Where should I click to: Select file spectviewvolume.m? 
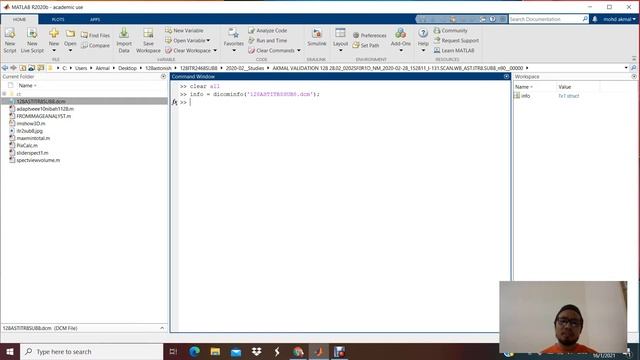pyautogui.click(x=38, y=160)
